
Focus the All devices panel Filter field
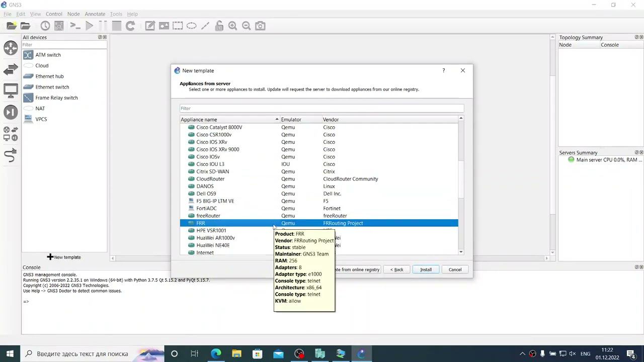[x=64, y=45]
